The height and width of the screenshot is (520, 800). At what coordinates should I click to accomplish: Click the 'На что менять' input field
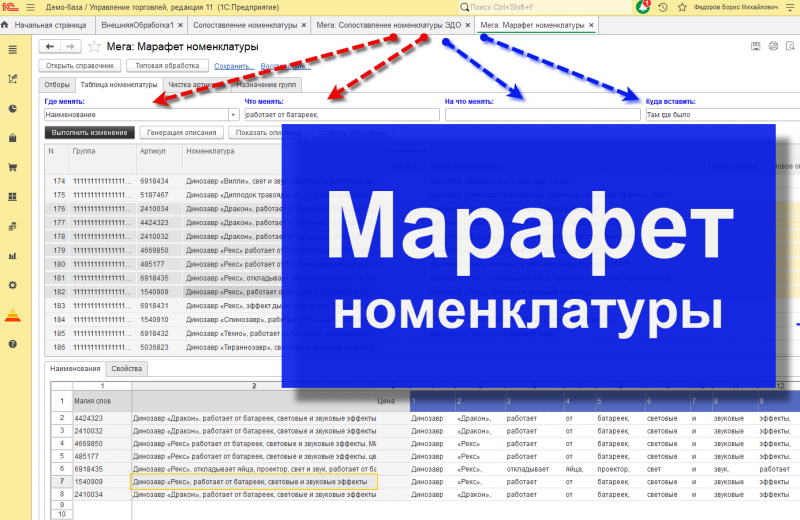click(542, 115)
